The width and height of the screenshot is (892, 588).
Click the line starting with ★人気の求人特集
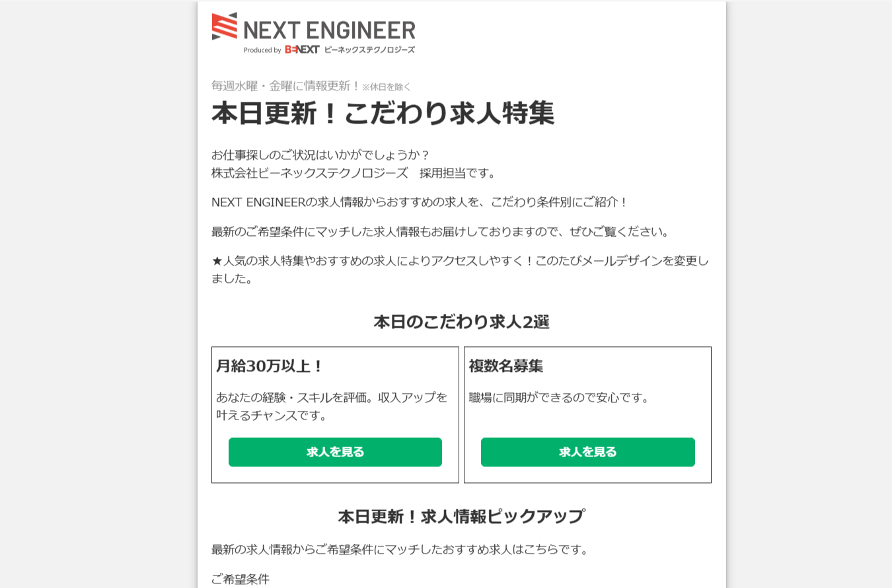click(x=460, y=261)
